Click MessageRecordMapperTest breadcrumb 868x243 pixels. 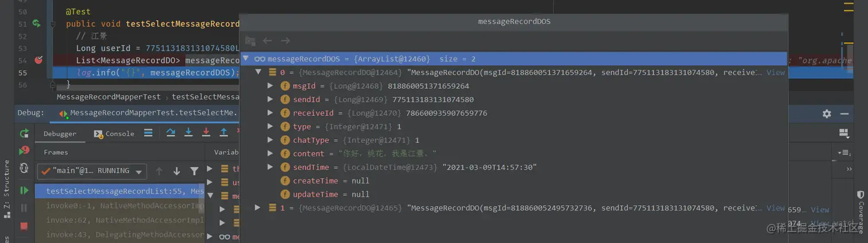pos(108,97)
